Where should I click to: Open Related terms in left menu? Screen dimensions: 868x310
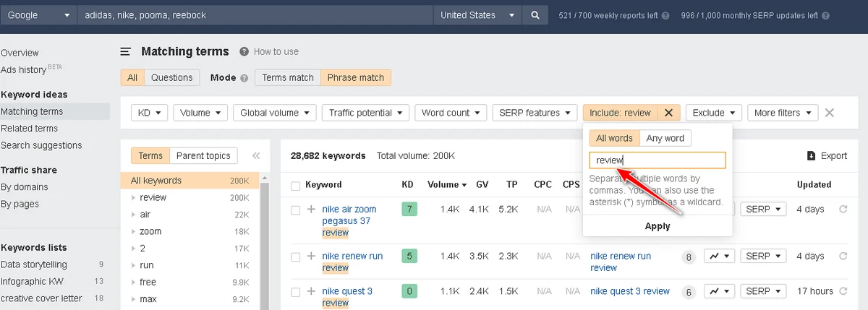tap(29, 129)
